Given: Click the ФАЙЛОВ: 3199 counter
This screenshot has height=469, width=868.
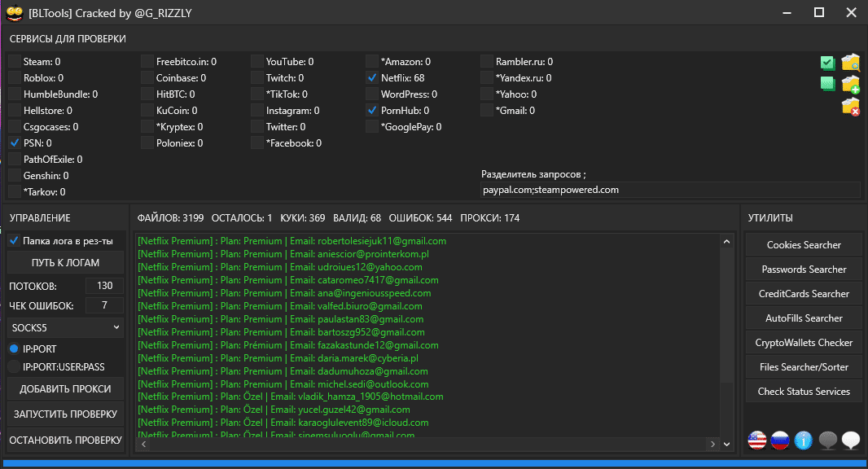Looking at the screenshot, I should (x=170, y=217).
